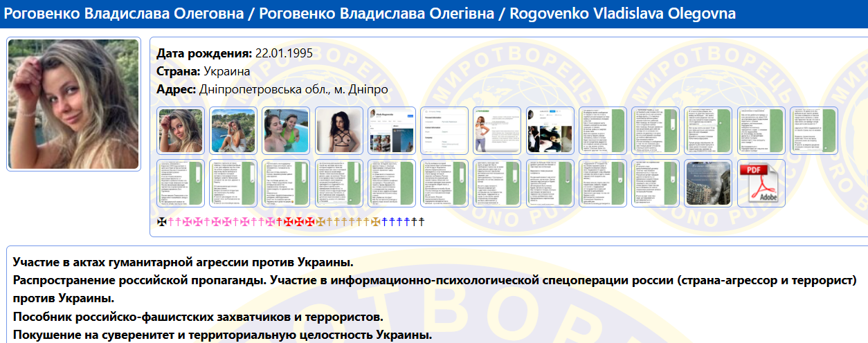The height and width of the screenshot is (343, 868).
Task: Open the thumbnail with standing figure in white
Action: 496,131
